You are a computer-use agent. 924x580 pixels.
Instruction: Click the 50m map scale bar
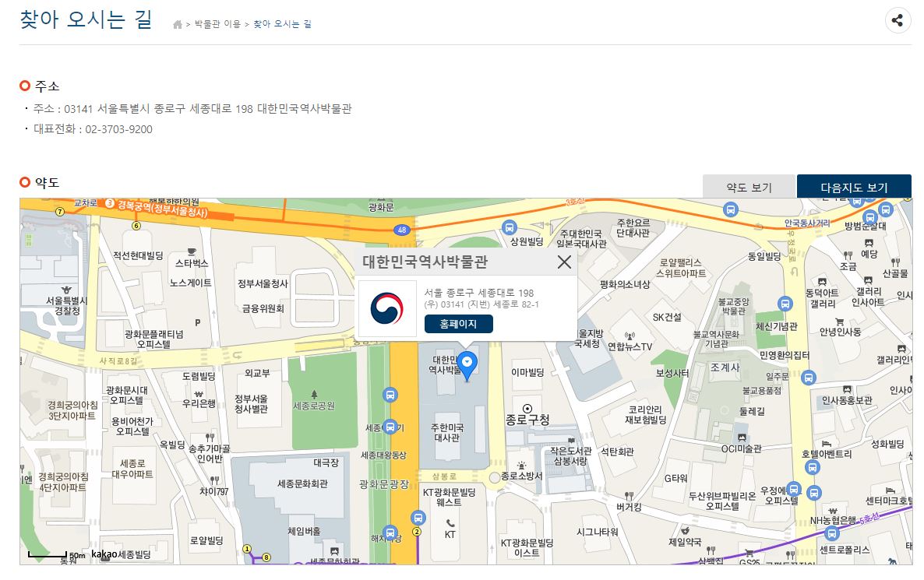coord(48,554)
